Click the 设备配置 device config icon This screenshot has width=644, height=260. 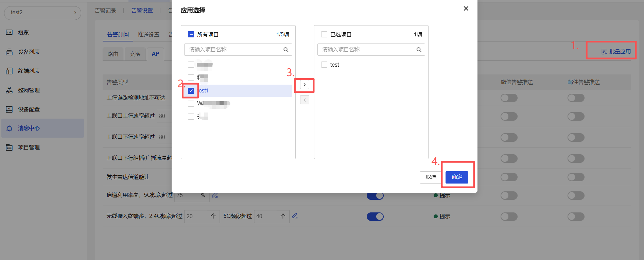(x=9, y=109)
